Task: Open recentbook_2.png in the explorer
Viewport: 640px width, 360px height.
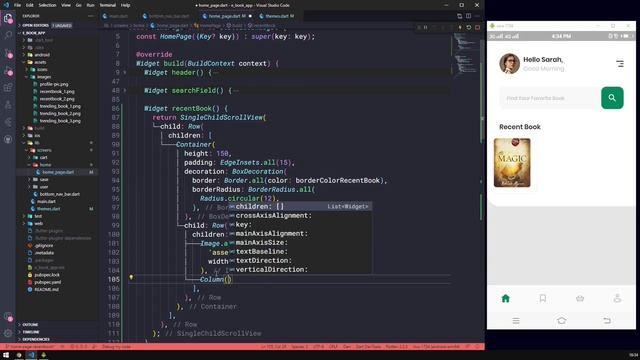Action: [x=57, y=99]
